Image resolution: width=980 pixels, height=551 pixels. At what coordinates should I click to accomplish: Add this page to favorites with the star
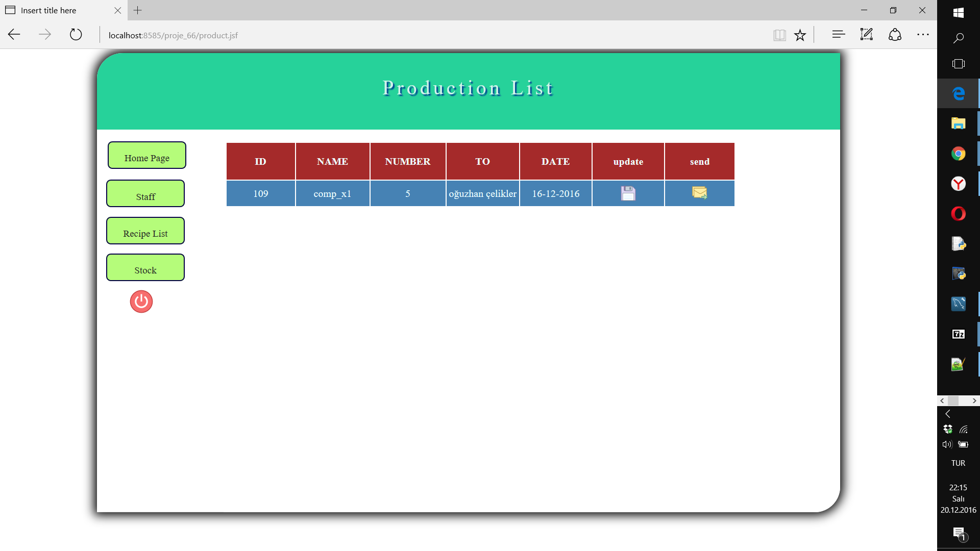click(800, 35)
